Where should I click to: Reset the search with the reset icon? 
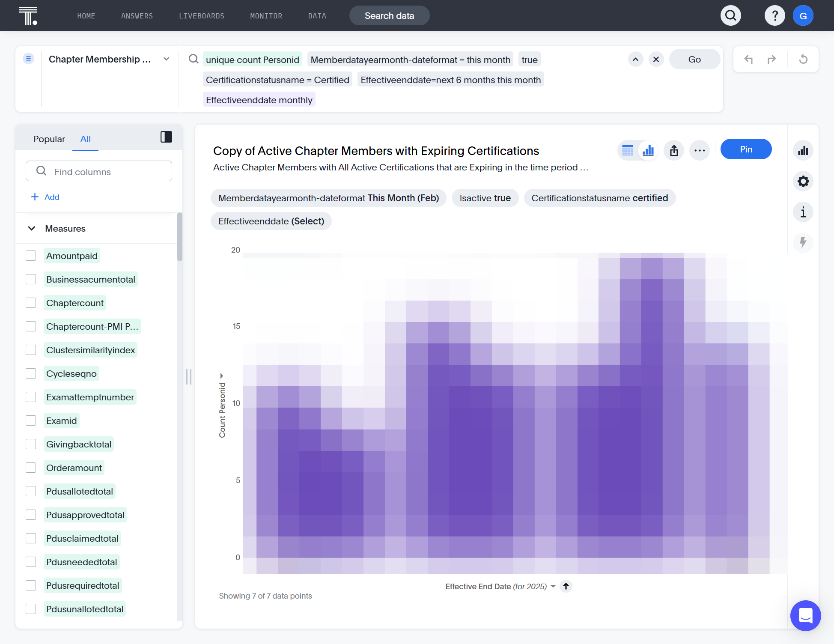pos(803,59)
